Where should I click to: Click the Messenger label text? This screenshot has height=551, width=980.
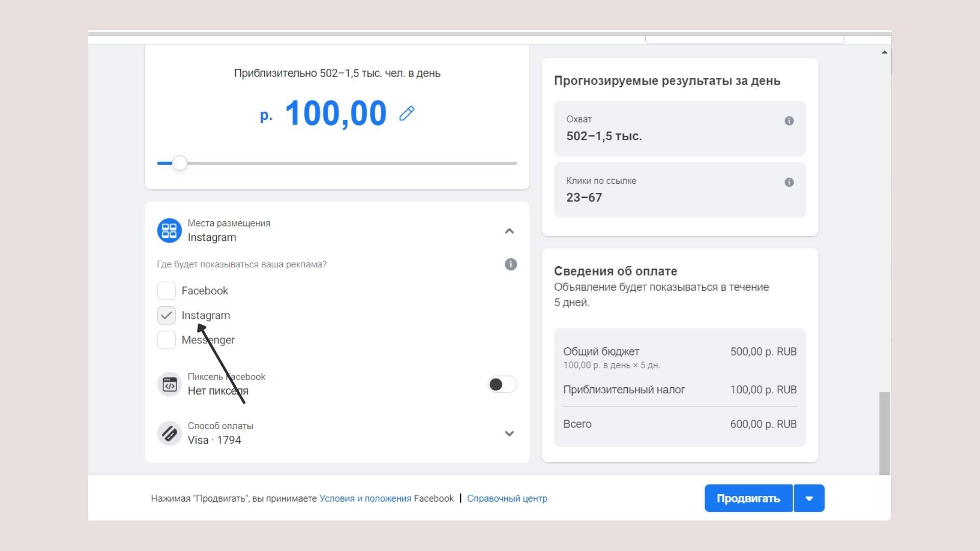[208, 340]
